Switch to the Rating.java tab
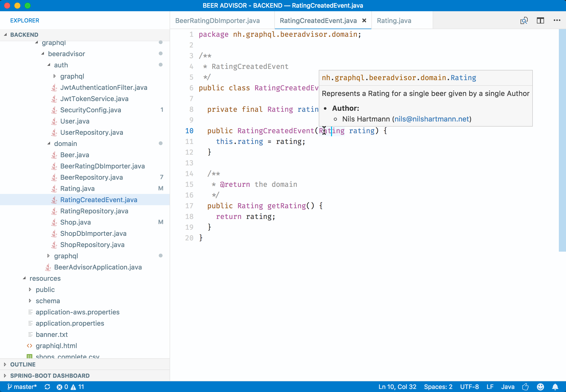 click(x=394, y=20)
